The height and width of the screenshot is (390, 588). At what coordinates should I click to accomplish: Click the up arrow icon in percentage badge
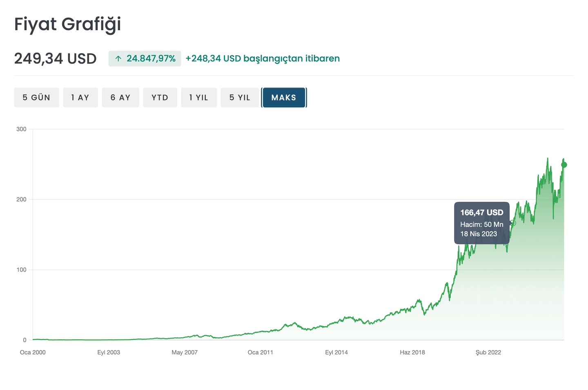pos(118,59)
